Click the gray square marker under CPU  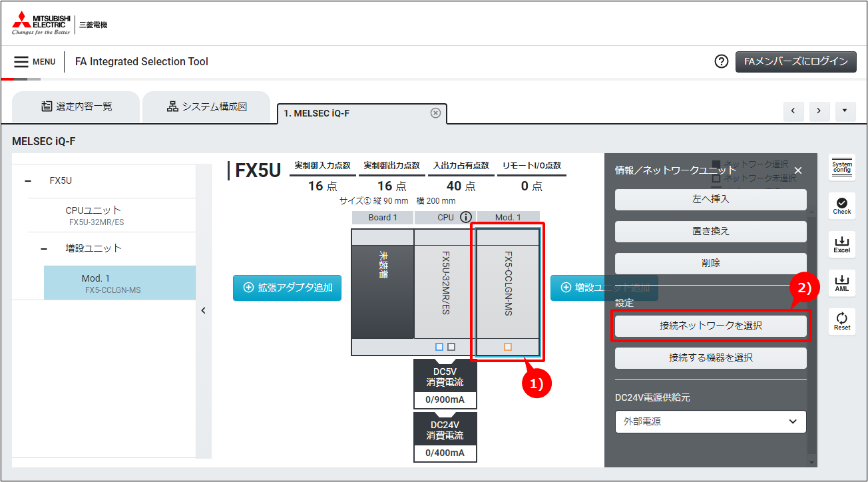451,347
